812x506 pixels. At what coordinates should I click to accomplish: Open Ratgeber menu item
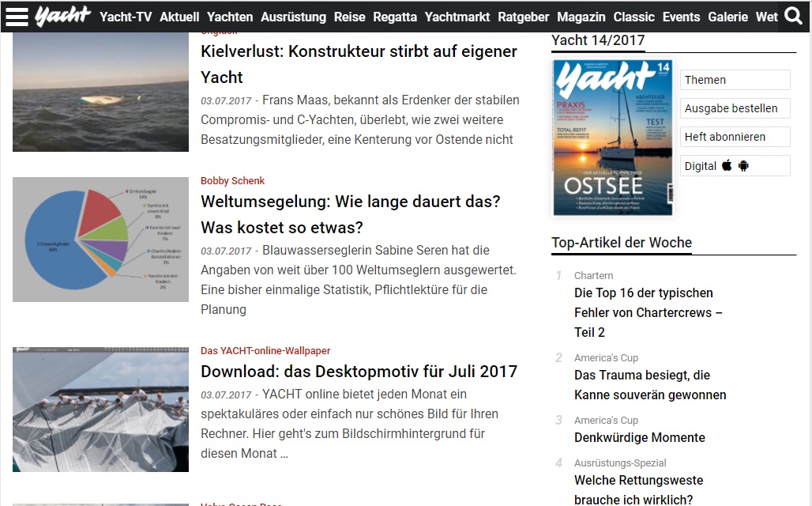(524, 17)
